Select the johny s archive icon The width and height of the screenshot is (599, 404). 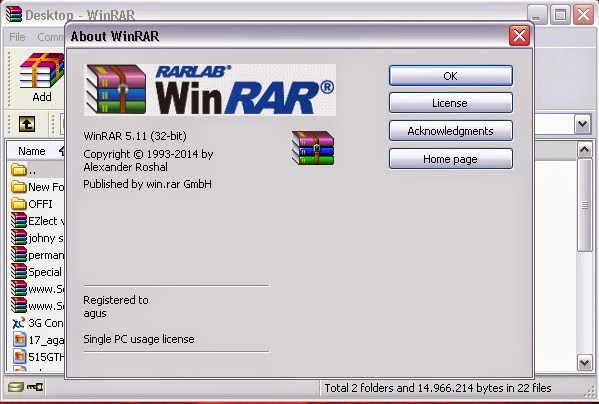pyautogui.click(x=19, y=238)
